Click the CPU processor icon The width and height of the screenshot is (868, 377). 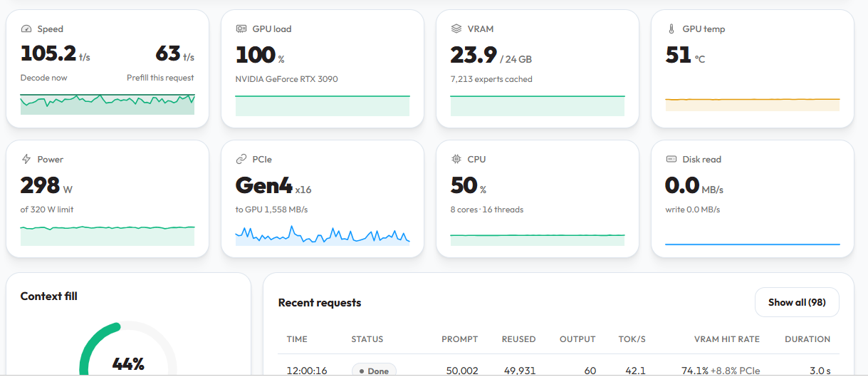pyautogui.click(x=456, y=160)
